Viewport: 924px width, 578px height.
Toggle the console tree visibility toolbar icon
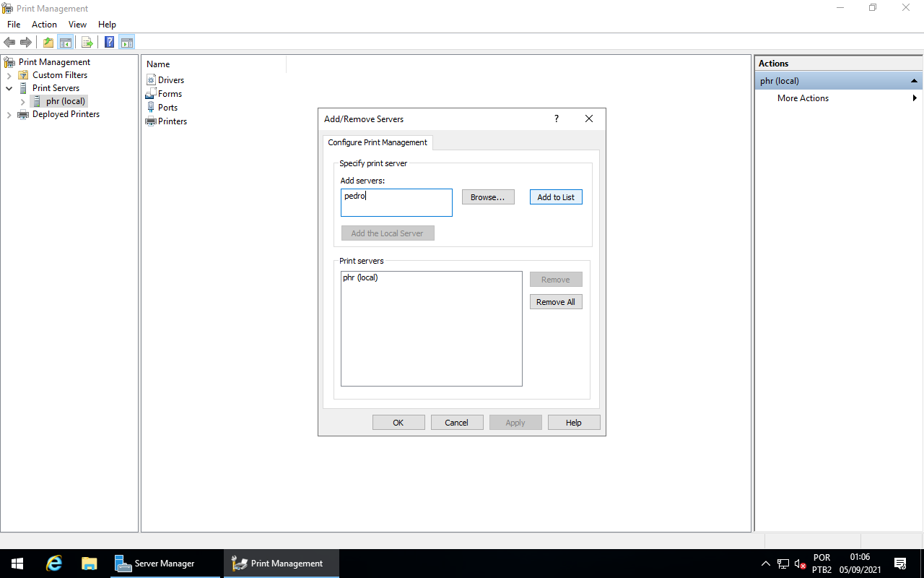pos(66,41)
